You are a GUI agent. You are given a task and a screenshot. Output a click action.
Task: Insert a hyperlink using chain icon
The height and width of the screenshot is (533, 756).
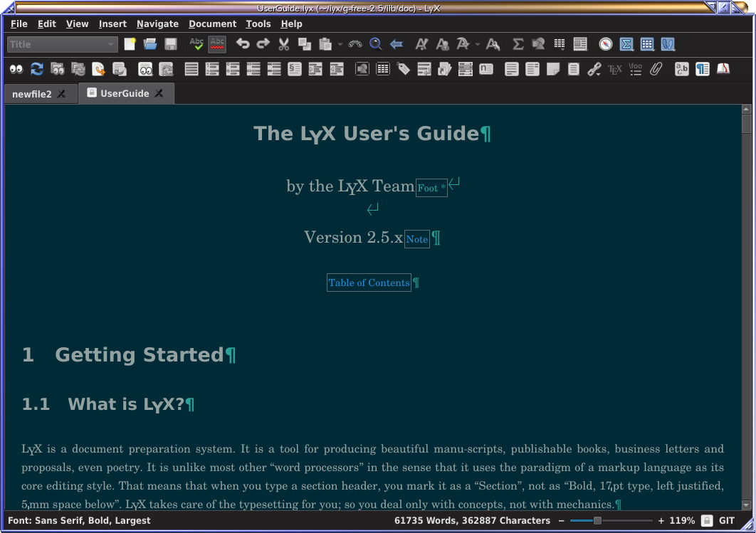coord(594,69)
